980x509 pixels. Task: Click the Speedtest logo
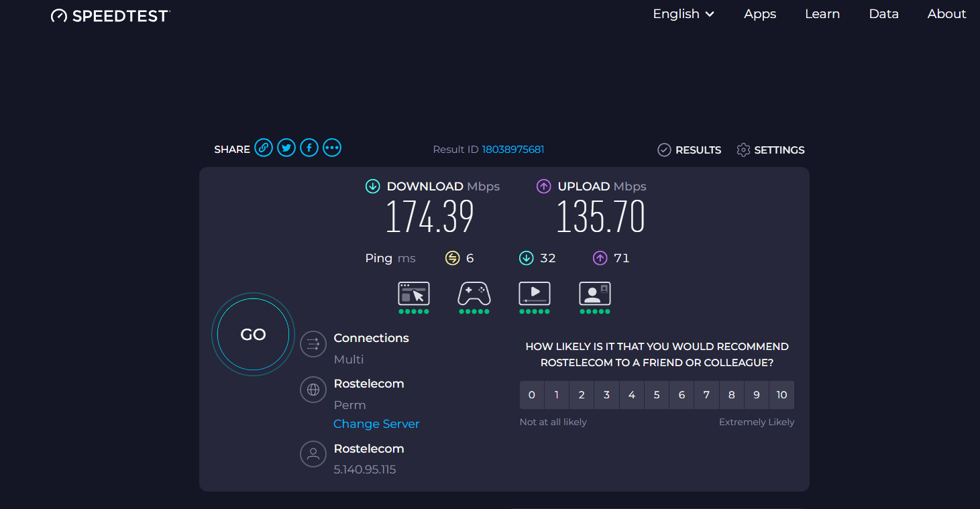pyautogui.click(x=111, y=15)
